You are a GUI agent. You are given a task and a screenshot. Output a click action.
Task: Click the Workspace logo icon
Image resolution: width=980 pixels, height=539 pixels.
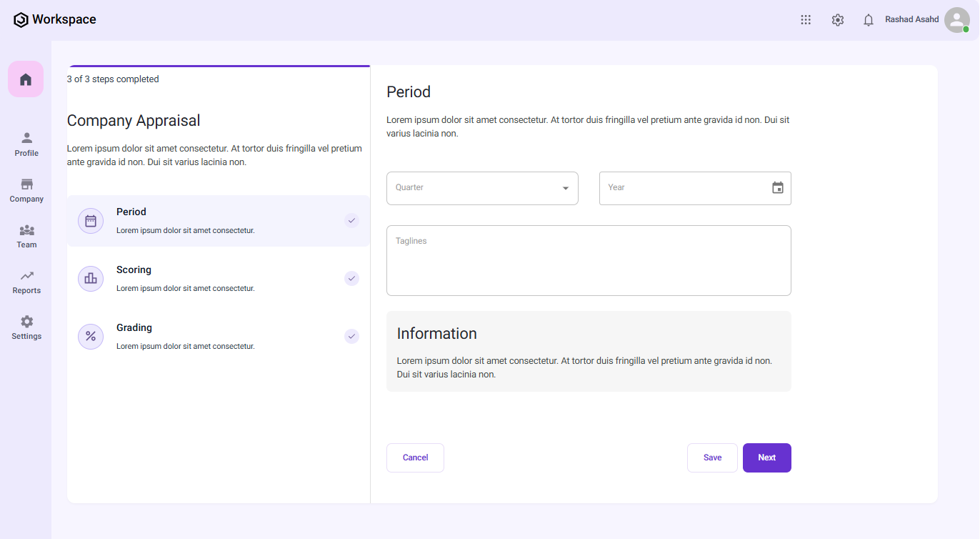point(21,20)
